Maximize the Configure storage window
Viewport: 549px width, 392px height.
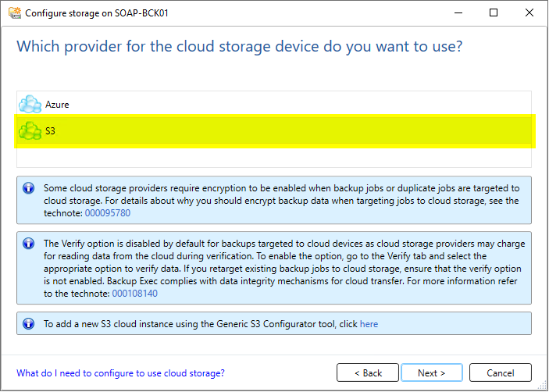tap(494, 13)
